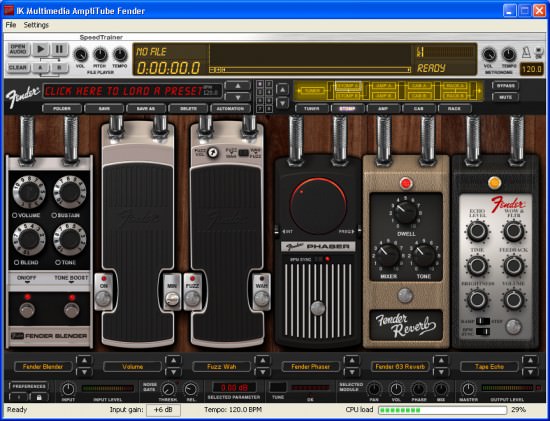
Task: Set loop point B in file player
Action: 60,67
